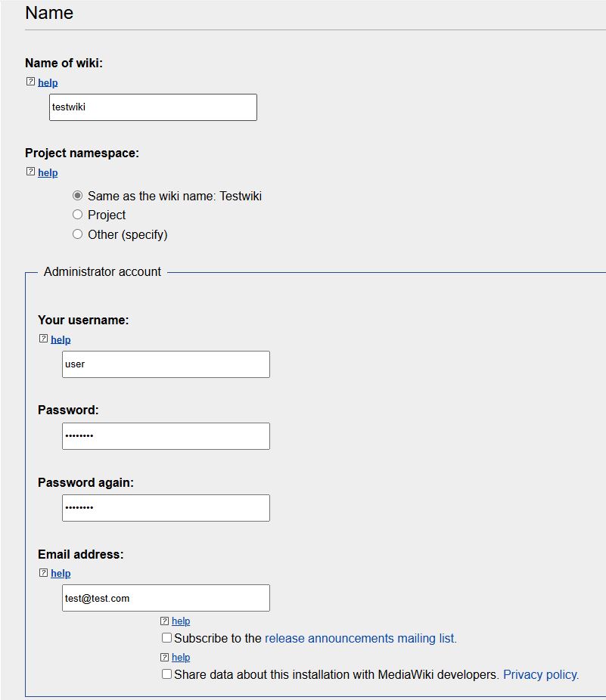Focus the Password again field
The width and height of the screenshot is (606, 700).
click(x=166, y=507)
